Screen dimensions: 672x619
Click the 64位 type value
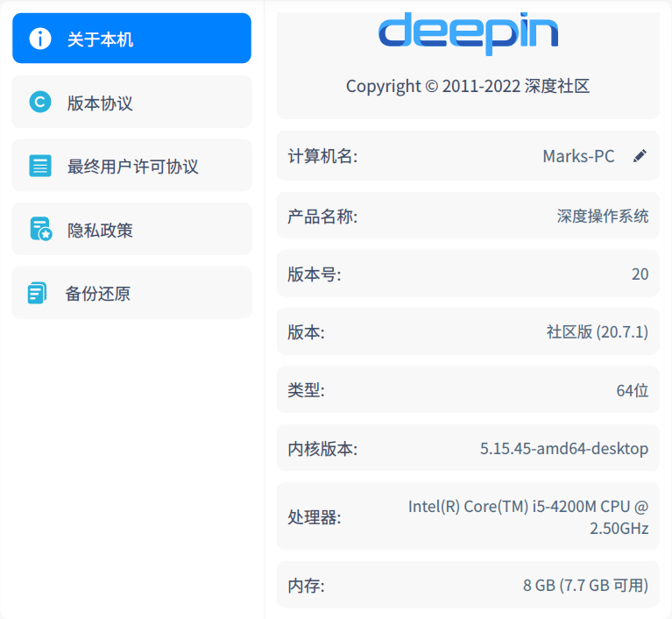(633, 390)
